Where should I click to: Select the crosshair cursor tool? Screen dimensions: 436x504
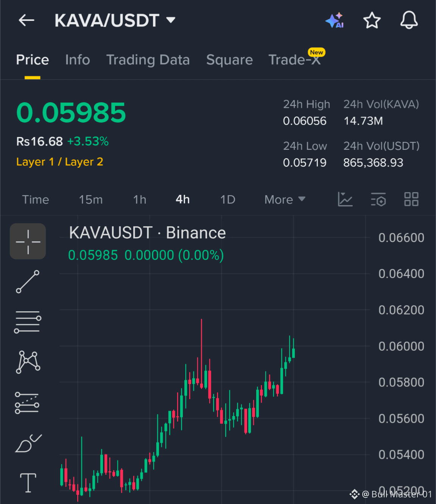pos(28,241)
